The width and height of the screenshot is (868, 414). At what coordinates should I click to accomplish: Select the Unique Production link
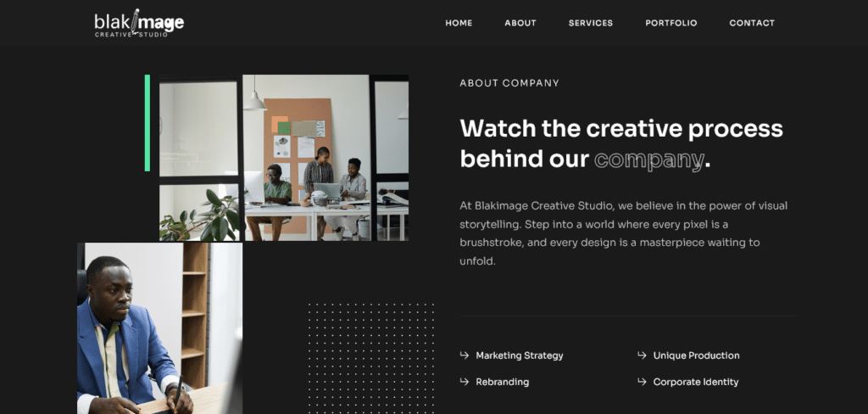pyautogui.click(x=697, y=355)
